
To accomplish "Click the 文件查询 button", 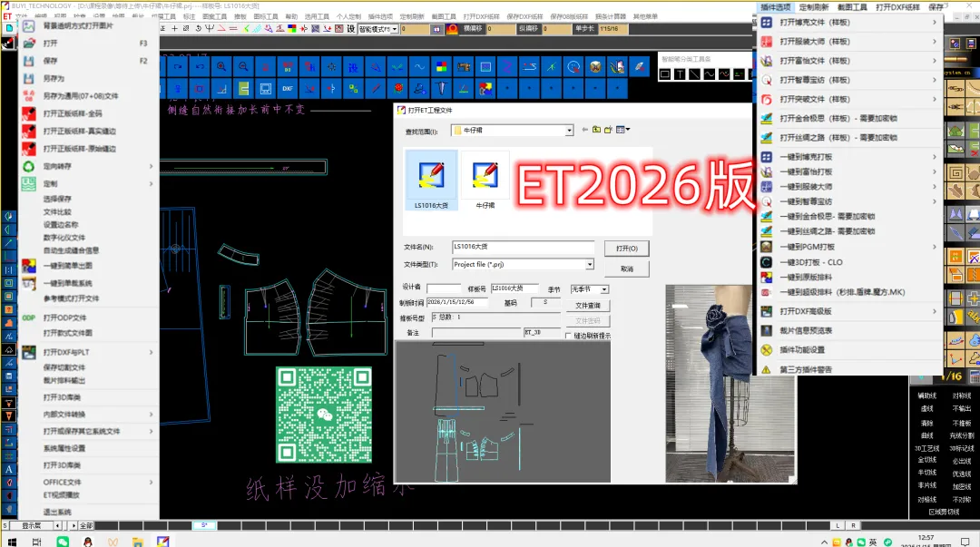I will coord(587,306).
